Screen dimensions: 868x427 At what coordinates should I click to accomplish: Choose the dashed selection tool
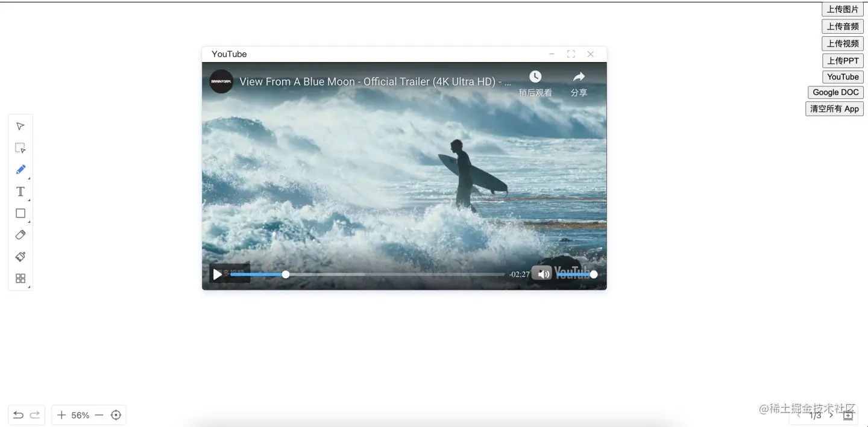point(20,148)
